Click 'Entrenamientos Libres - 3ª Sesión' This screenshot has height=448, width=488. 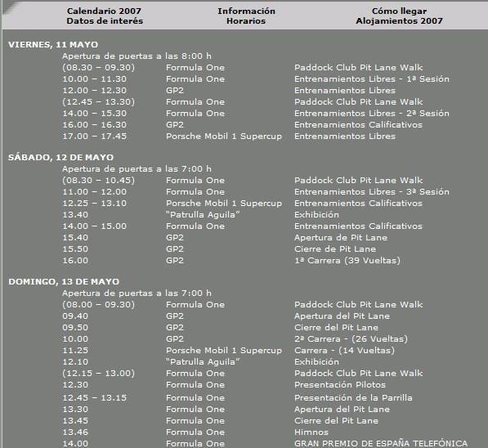pos(372,191)
